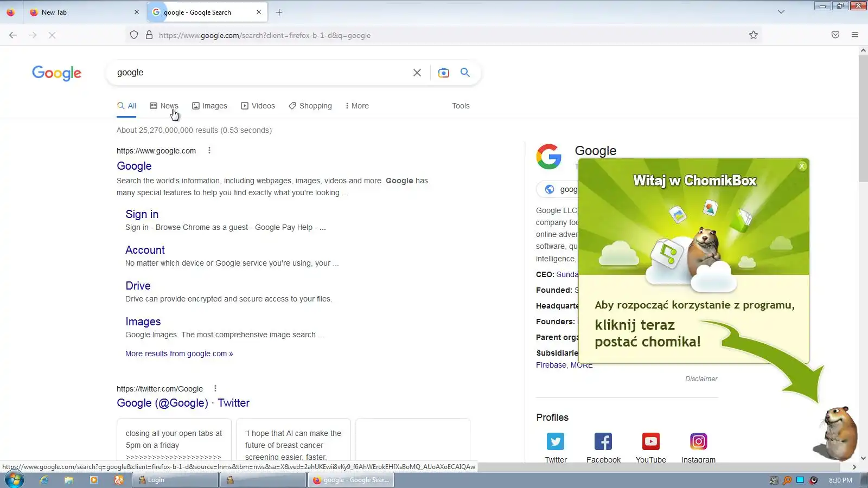Submit search with the magnifier icon
Image resolution: width=868 pixels, height=488 pixels.
465,73
